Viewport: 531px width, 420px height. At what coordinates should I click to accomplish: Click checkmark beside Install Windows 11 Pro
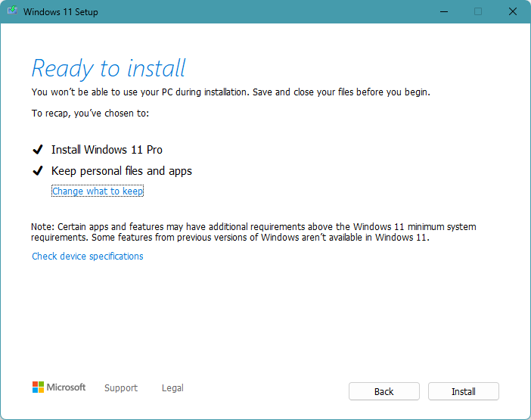coord(38,149)
